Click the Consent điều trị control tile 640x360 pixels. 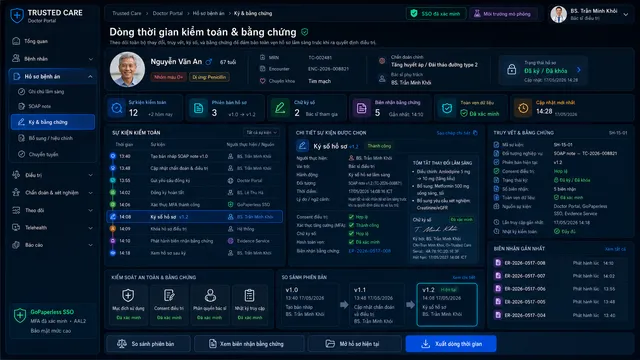169,304
